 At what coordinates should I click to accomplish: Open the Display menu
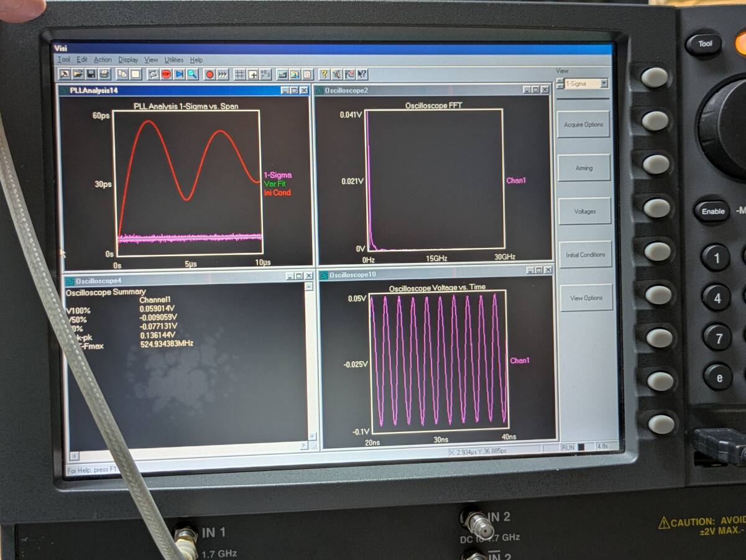[x=128, y=60]
